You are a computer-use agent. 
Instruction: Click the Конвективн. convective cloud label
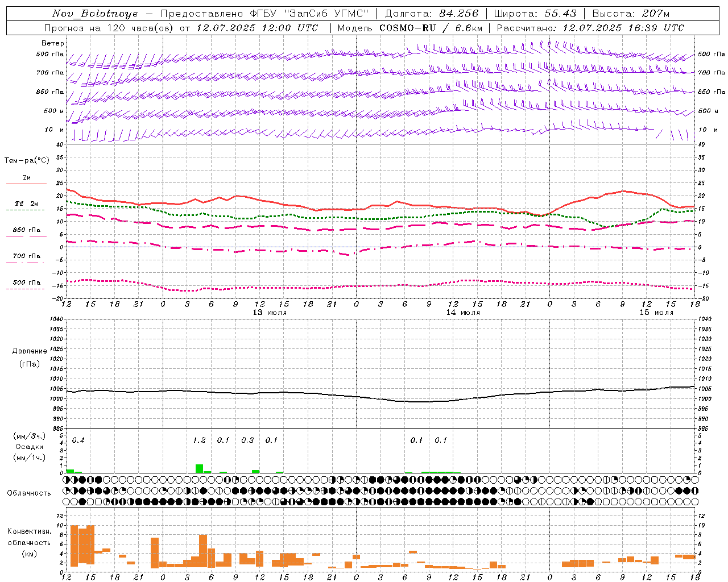[x=29, y=531]
